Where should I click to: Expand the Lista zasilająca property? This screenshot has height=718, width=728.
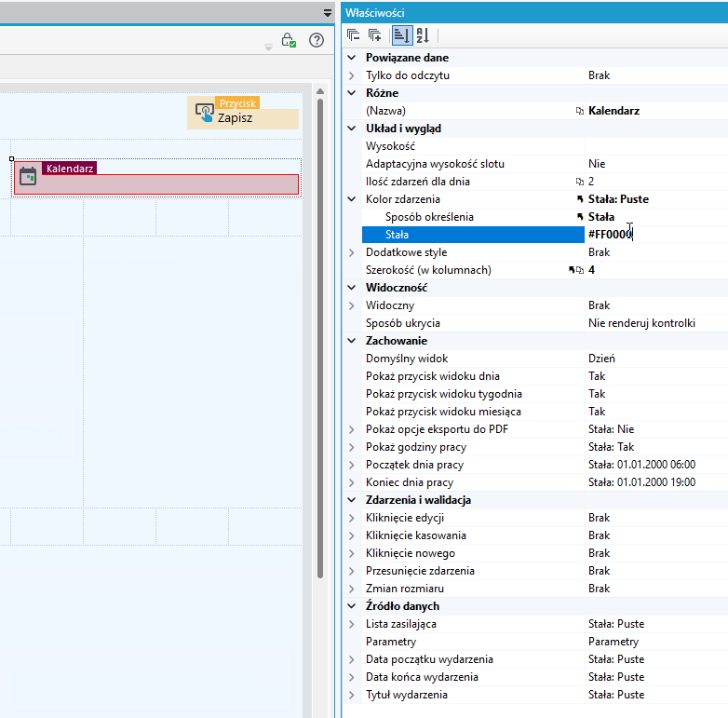352,624
